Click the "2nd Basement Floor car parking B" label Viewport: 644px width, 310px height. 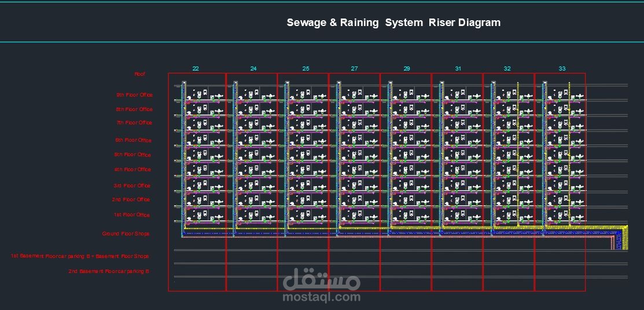tap(109, 271)
